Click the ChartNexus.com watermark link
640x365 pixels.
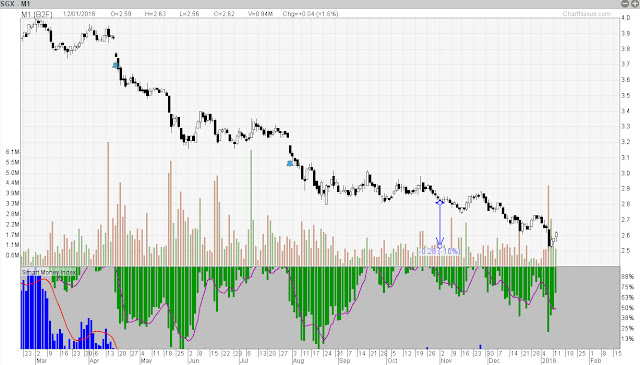click(587, 14)
